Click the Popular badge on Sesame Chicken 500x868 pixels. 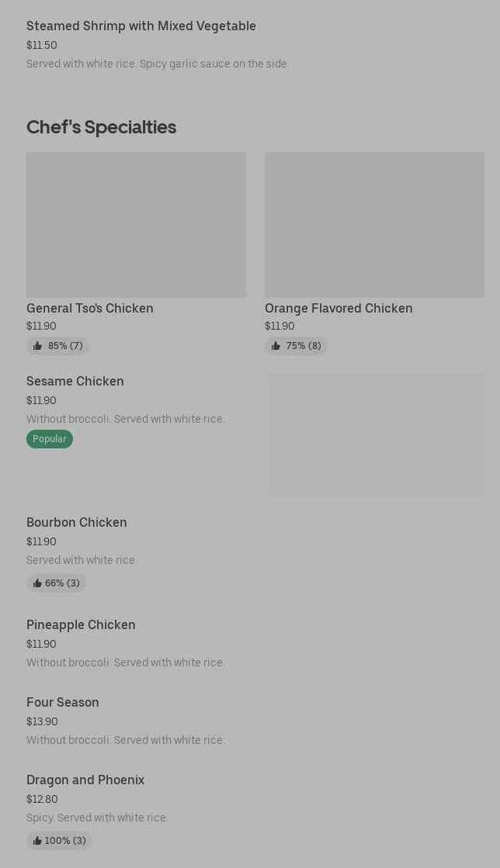(50, 439)
